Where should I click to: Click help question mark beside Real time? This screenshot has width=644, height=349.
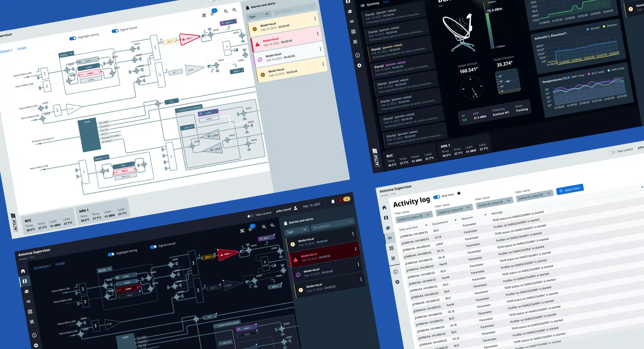[459, 193]
